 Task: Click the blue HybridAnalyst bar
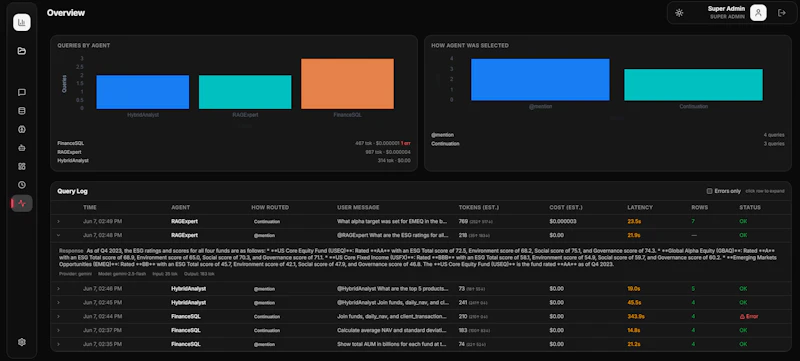(x=143, y=92)
